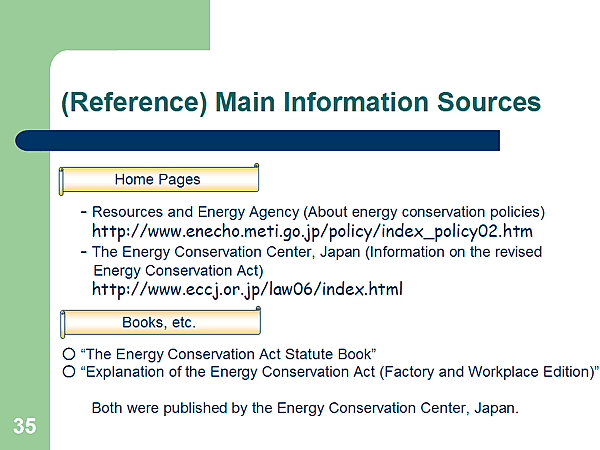Image resolution: width=600 pixels, height=450 pixels.
Task: Click the "Home Pages" scroll banner label
Action: coord(157,180)
